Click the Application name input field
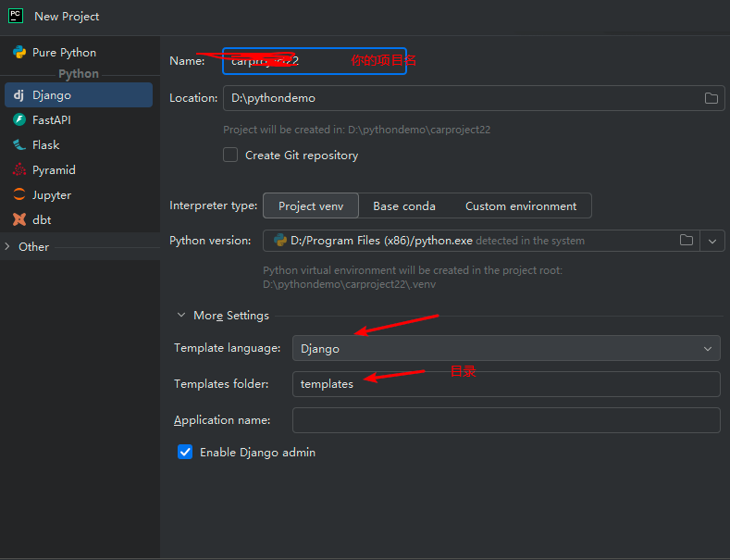Viewport: 730px width, 560px height. point(506,420)
